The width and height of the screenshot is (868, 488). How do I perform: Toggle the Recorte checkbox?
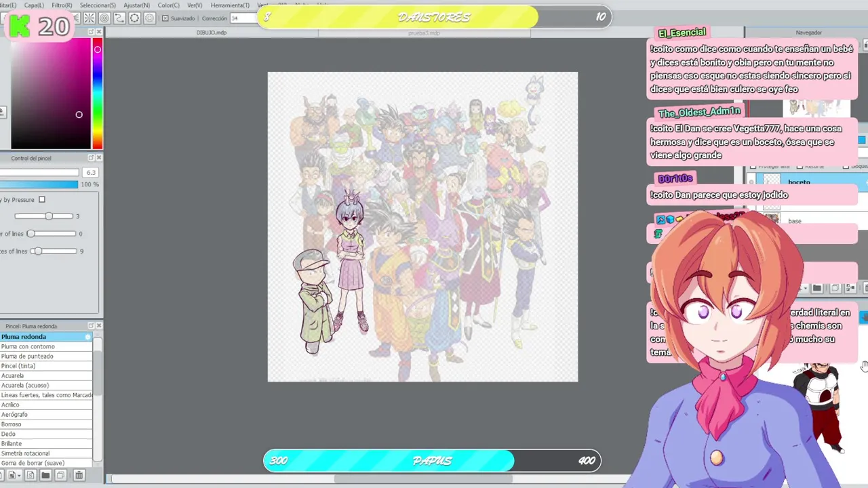coord(800,166)
